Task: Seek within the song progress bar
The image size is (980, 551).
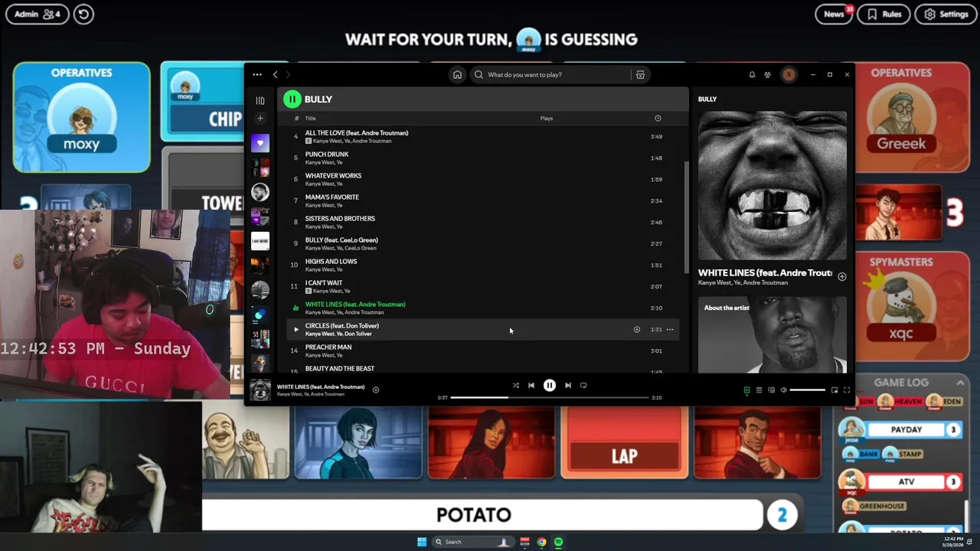Action: point(550,397)
